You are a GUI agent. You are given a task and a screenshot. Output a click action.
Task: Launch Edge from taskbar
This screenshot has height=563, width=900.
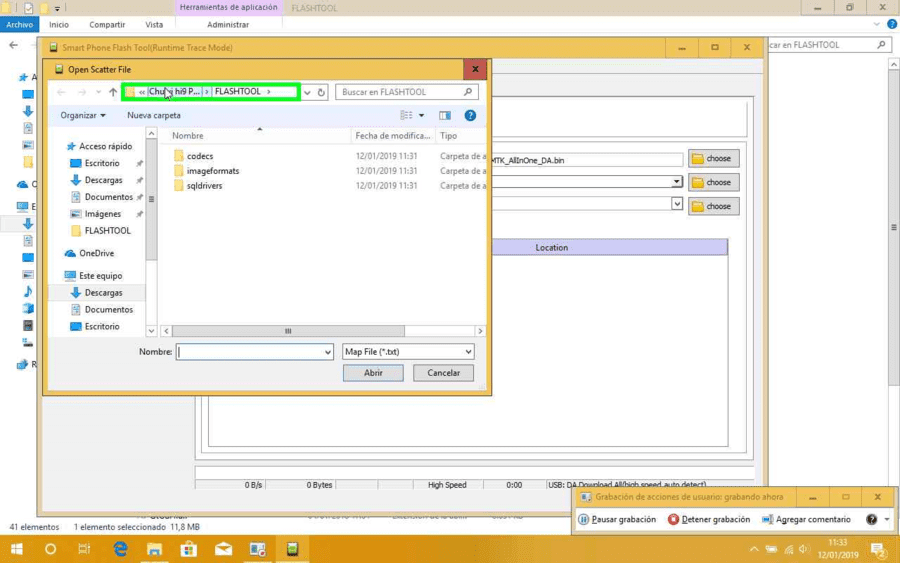point(120,549)
